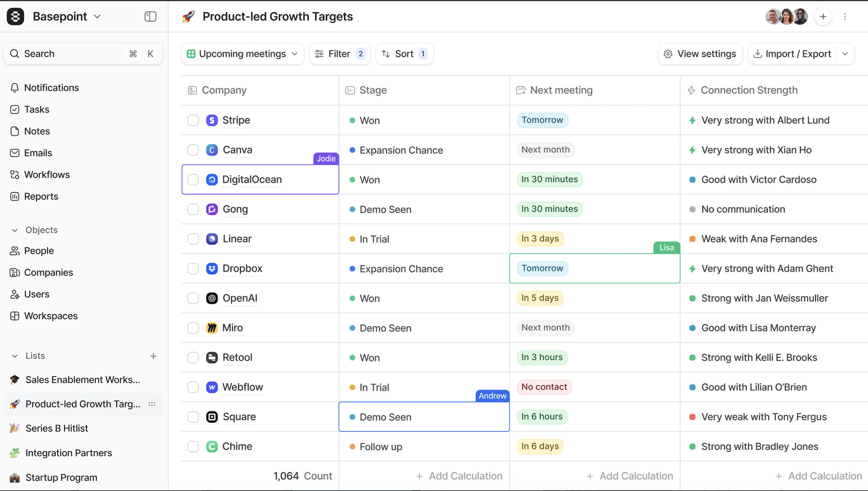This screenshot has height=491, width=868.
Task: Click the Chime company logo
Action: point(212,446)
